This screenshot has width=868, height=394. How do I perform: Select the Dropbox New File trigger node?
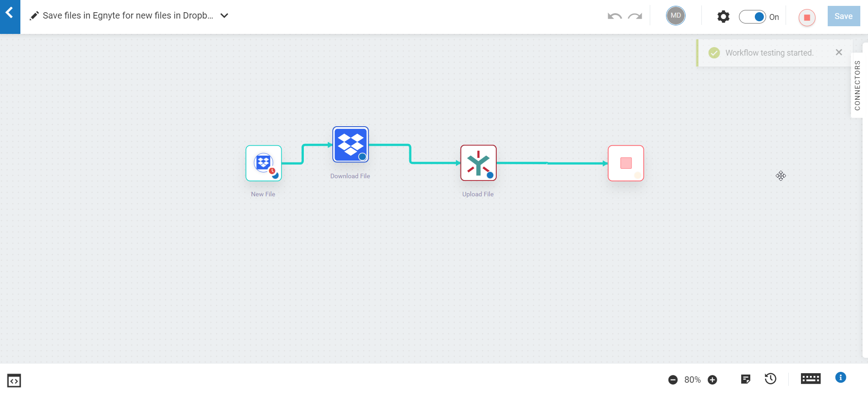point(264,163)
